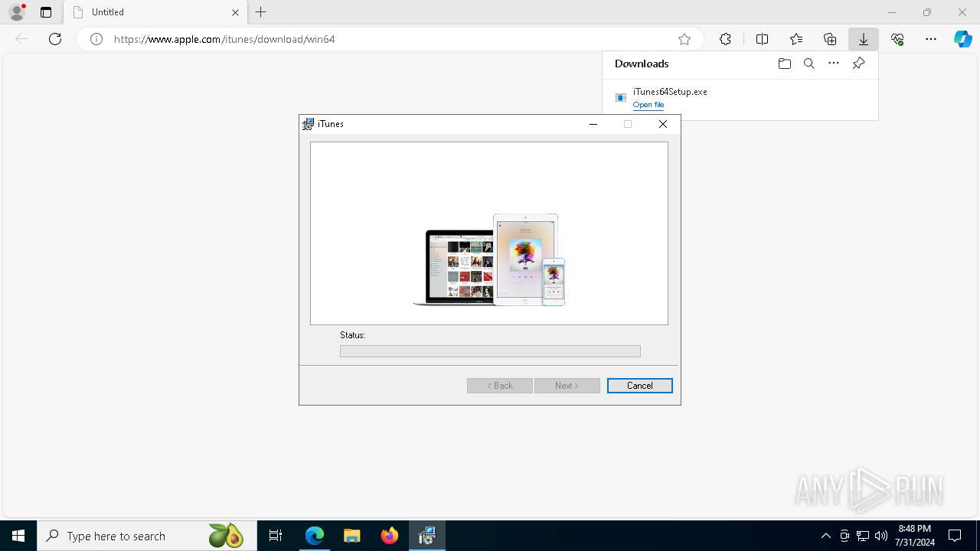The height and width of the screenshot is (551, 980).
Task: Cancel the iTunes installation
Action: coord(639,386)
